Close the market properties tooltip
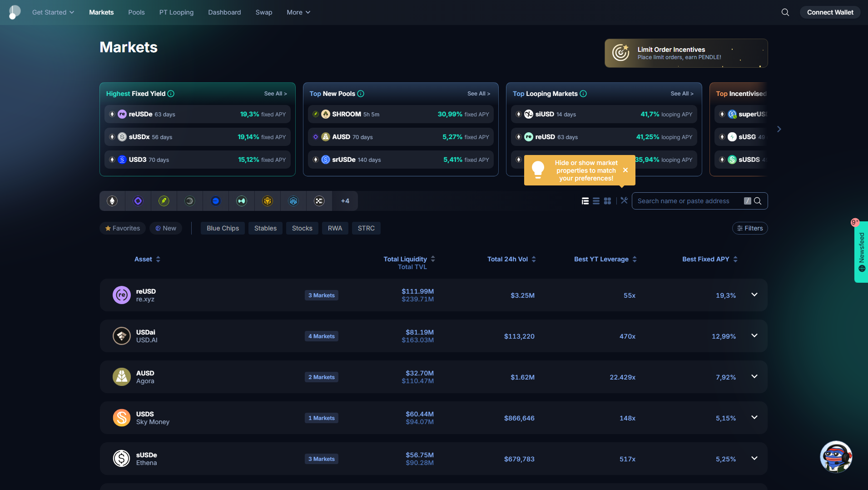Viewport: 868px width, 490px height. point(625,170)
